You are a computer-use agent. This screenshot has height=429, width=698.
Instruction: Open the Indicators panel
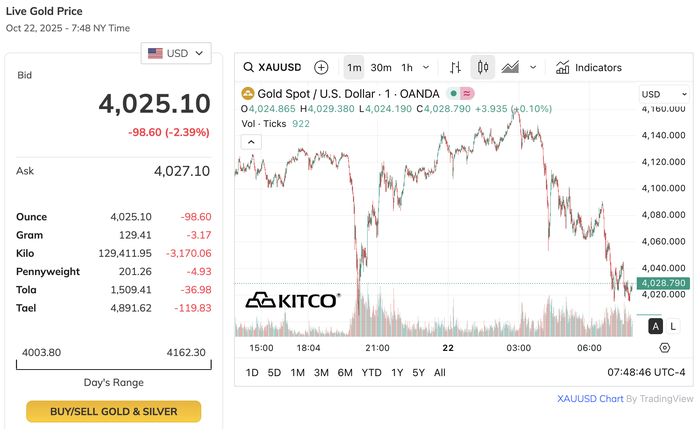coord(588,68)
